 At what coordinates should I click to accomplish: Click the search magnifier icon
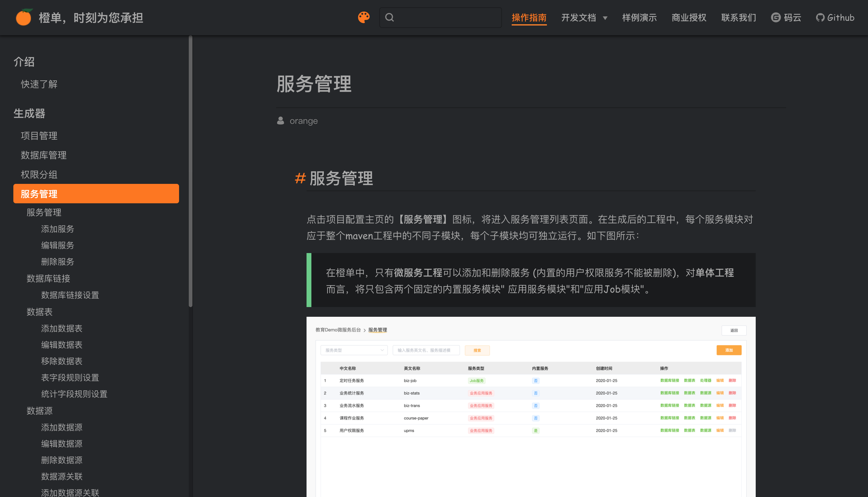click(389, 17)
